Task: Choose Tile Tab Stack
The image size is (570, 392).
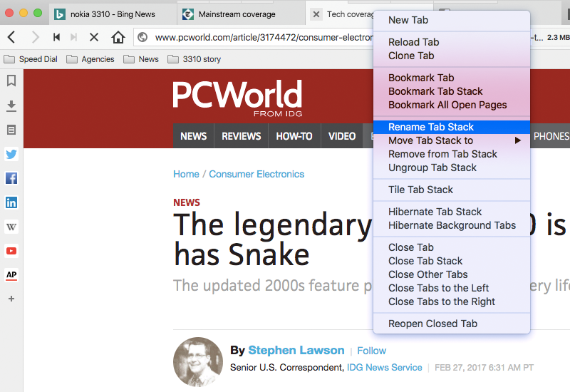Action: [452, 190]
